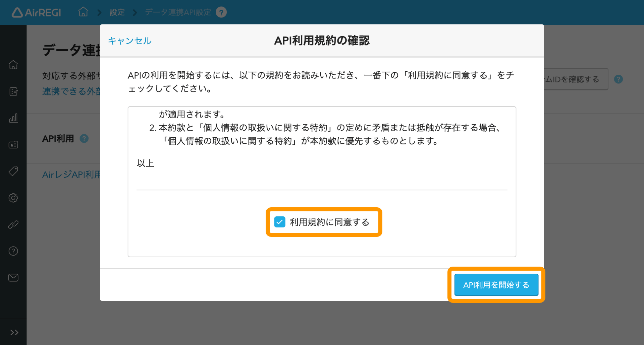Open sidebar edit/notepad icon
Viewport: 644px width, 345px height.
(x=13, y=91)
